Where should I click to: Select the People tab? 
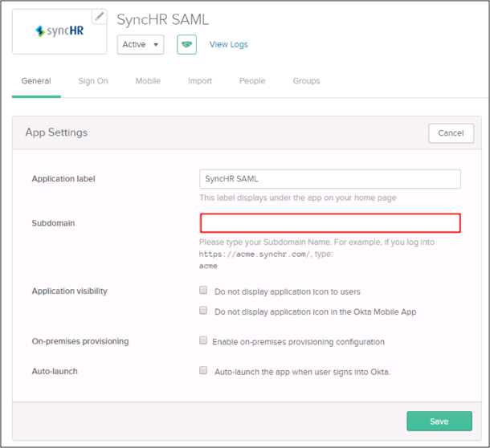click(x=252, y=81)
